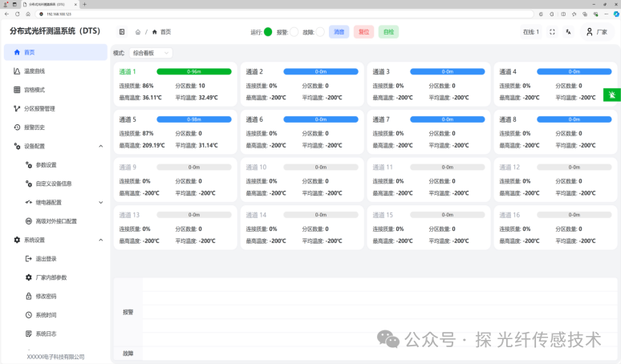Open 报警历史 menu item
This screenshot has height=364, width=621.
click(x=55, y=127)
